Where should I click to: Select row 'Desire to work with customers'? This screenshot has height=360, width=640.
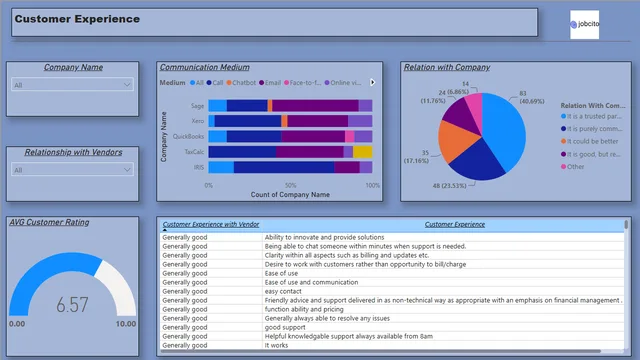coord(392,264)
